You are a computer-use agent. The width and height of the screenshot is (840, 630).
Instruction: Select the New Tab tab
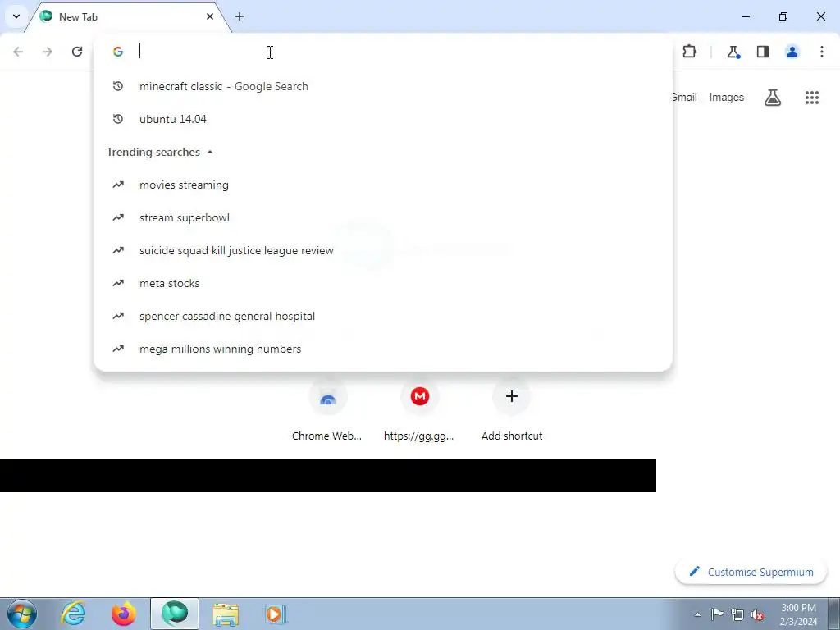127,16
